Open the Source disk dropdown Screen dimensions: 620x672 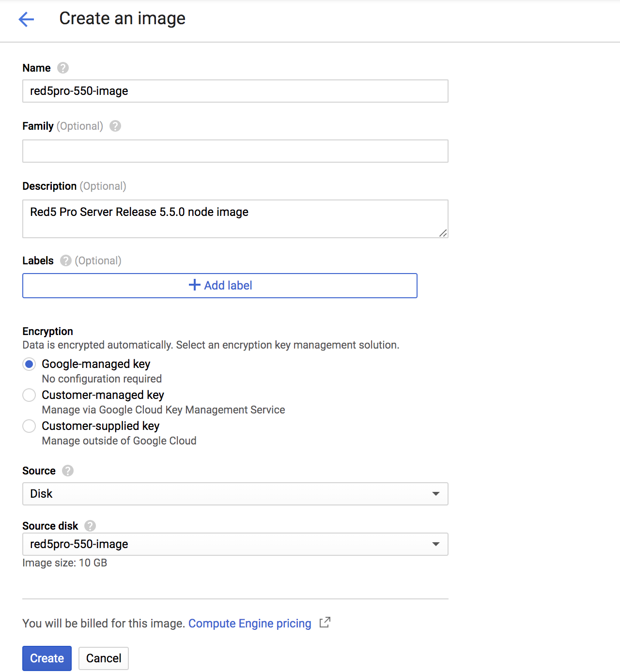[235, 544]
